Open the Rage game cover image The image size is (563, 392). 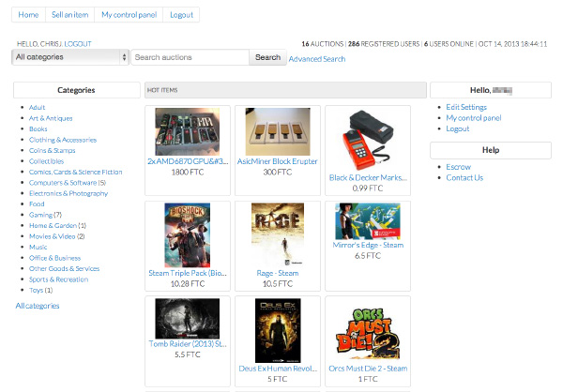click(x=278, y=235)
